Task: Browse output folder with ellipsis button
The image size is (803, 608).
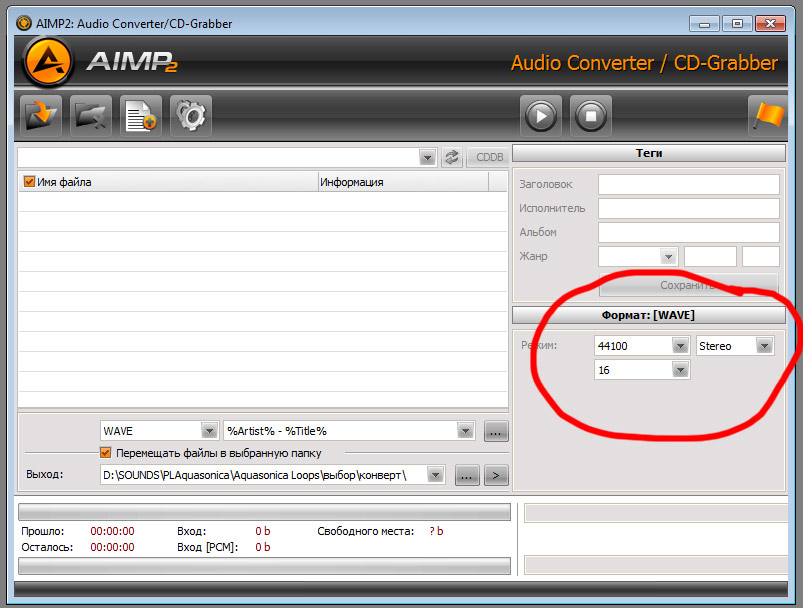Action: coord(467,475)
